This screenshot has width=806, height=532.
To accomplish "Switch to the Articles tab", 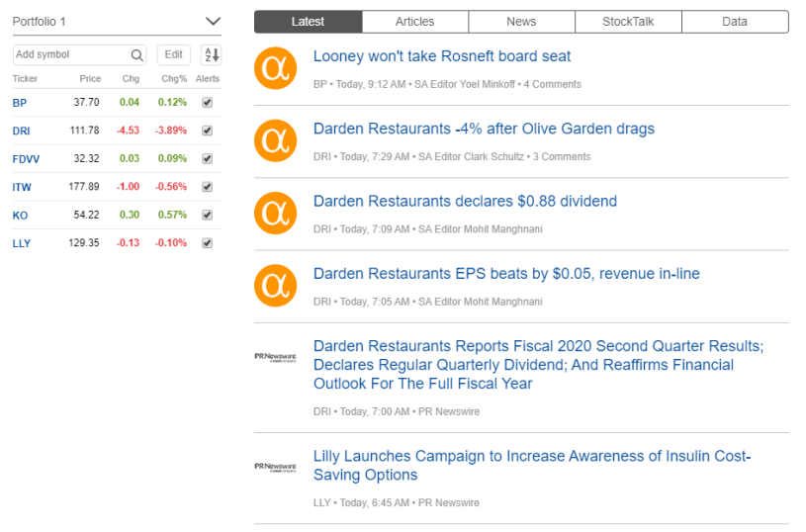I will click(414, 22).
